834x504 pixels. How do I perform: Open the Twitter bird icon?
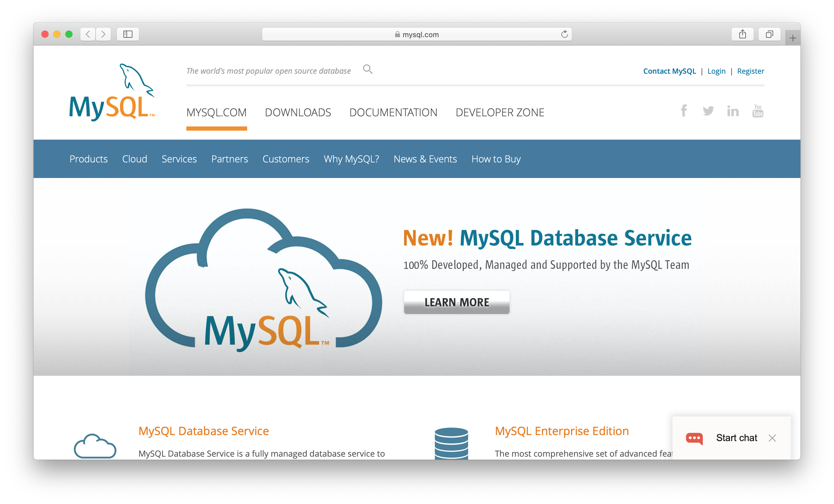coord(708,111)
